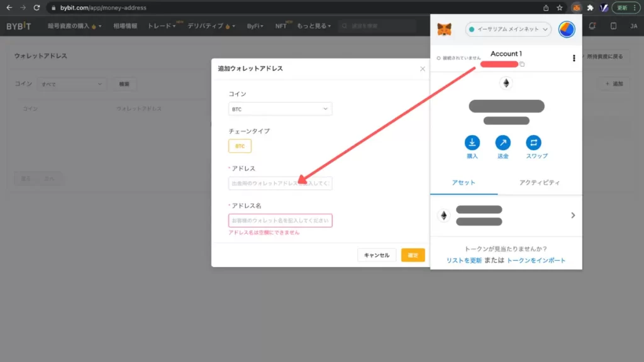Click the Account 1 name
The image size is (644, 362).
(x=506, y=54)
